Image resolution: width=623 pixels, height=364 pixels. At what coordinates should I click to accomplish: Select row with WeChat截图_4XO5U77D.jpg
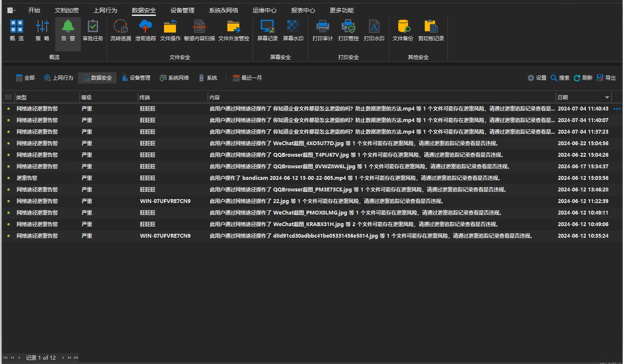312,143
